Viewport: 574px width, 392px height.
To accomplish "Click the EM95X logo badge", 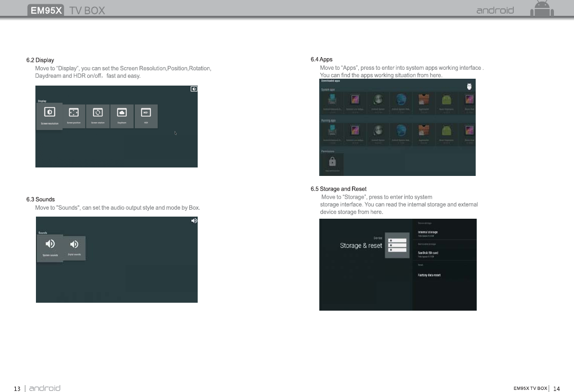I will 46,10.
